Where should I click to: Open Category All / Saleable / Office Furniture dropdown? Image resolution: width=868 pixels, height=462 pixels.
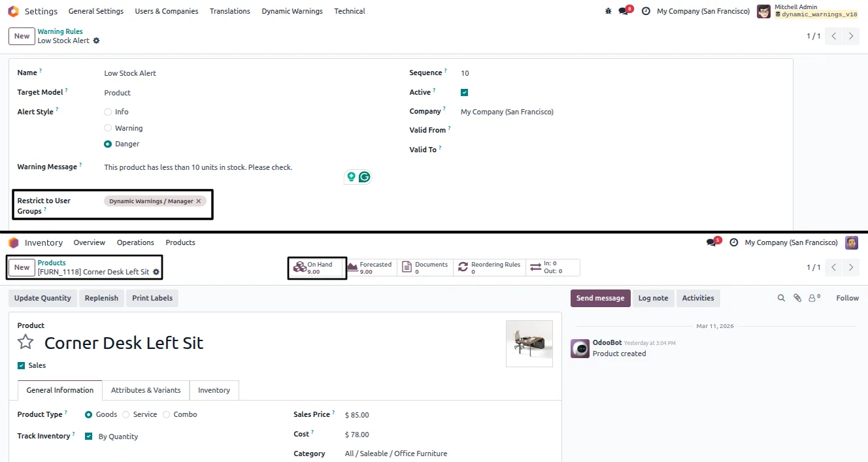tap(396, 454)
